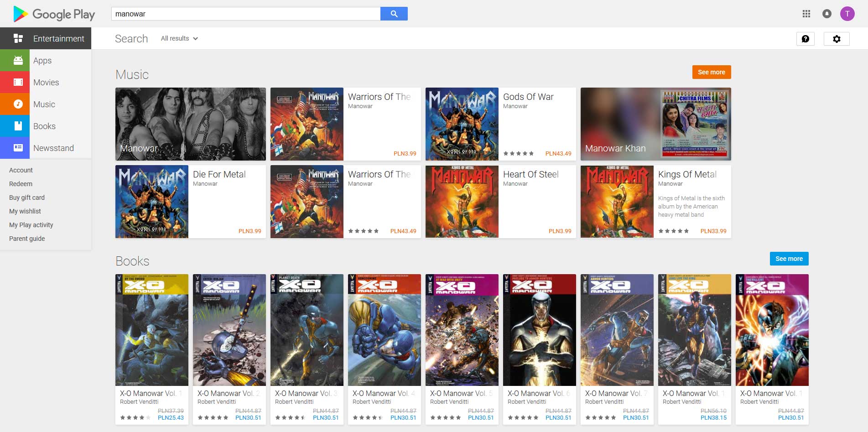Click the Google Play logo
Viewport: 868px width, 432px height.
point(54,14)
